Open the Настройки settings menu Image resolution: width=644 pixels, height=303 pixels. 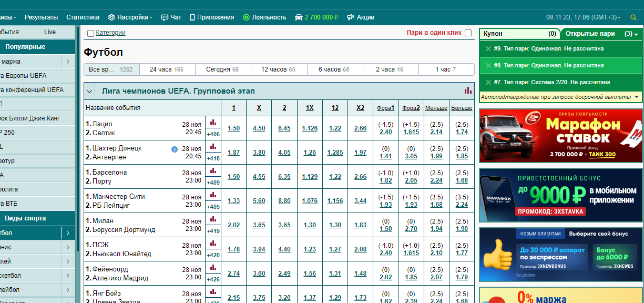tap(130, 17)
